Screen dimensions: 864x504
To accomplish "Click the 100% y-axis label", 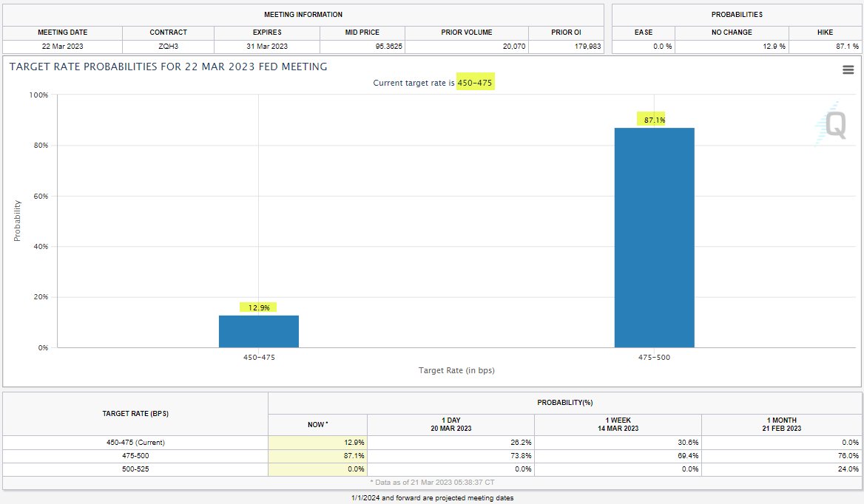I will [38, 95].
